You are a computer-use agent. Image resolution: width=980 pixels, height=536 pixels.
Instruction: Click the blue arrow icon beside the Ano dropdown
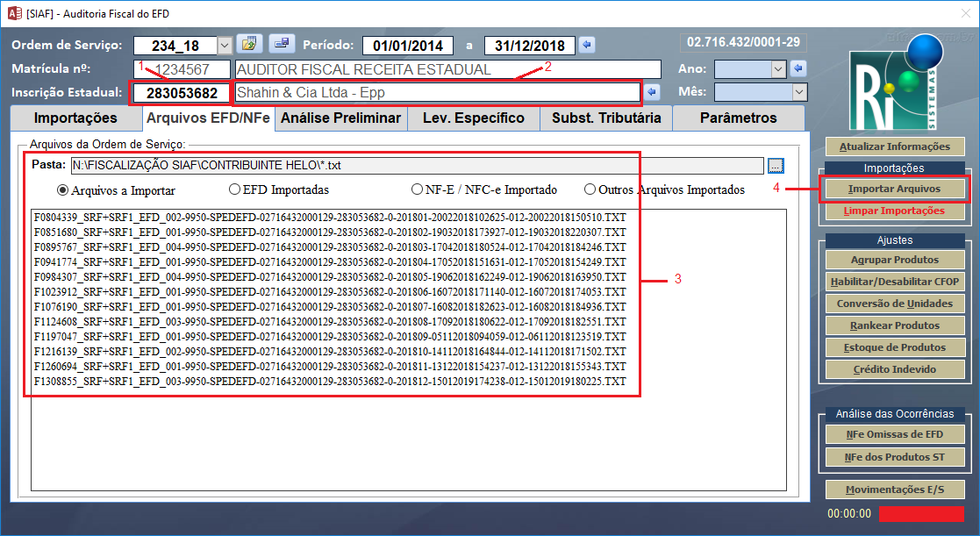[798, 68]
